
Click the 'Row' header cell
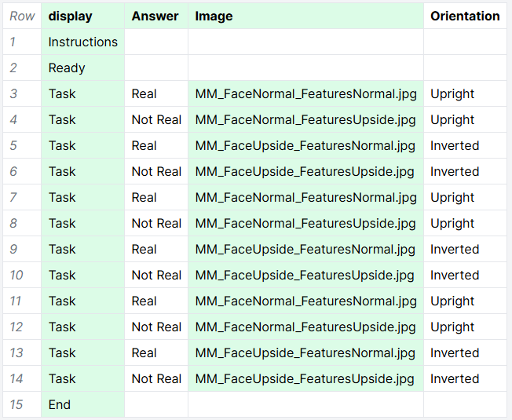22,16
